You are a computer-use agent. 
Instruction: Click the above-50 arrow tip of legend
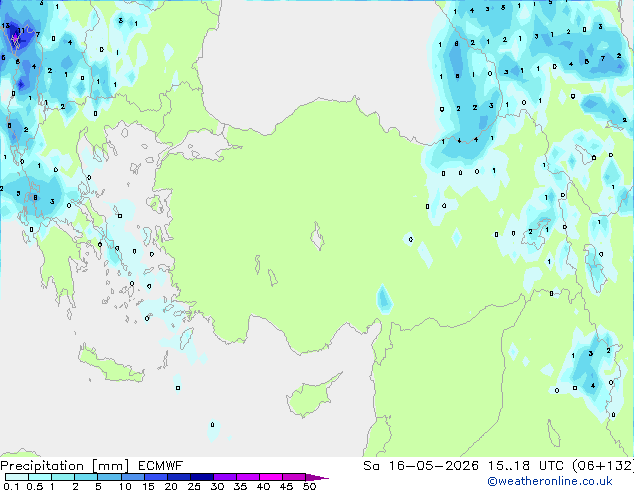(x=317, y=477)
